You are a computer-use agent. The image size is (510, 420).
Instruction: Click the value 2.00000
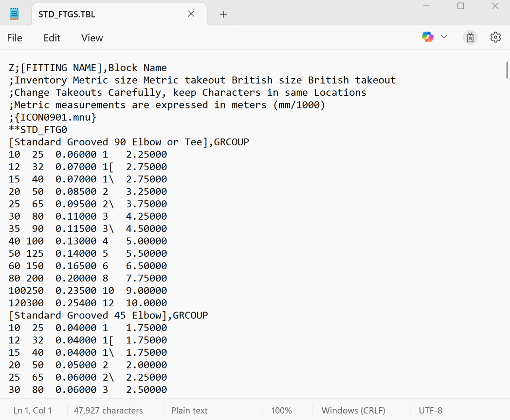pos(146,365)
